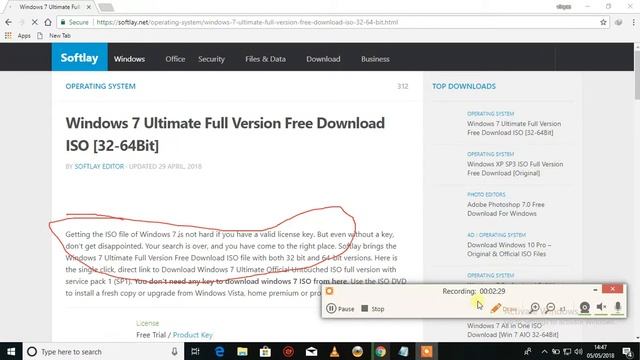Launch Microsoft Edge from taskbar
Screen dimensions: 640x360
(219, 351)
